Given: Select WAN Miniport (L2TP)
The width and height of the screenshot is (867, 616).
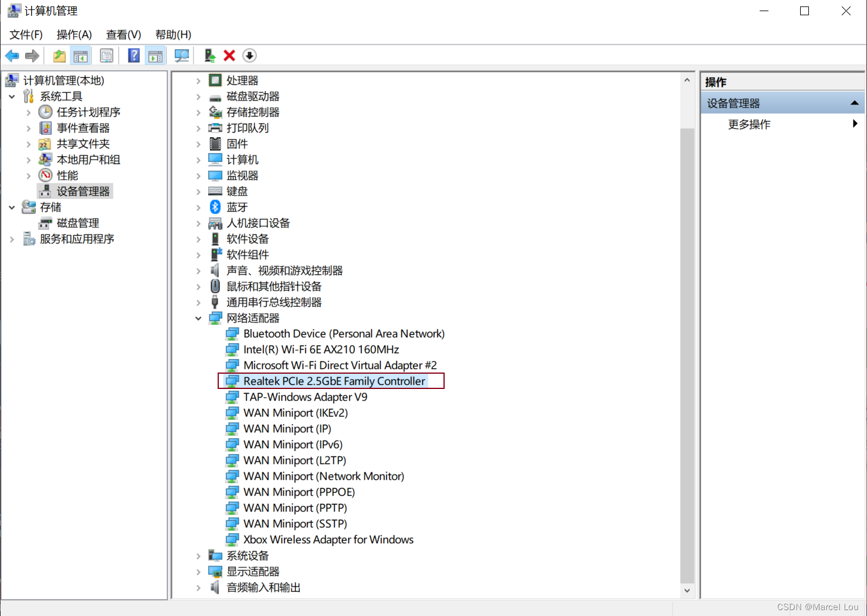Looking at the screenshot, I should (295, 461).
